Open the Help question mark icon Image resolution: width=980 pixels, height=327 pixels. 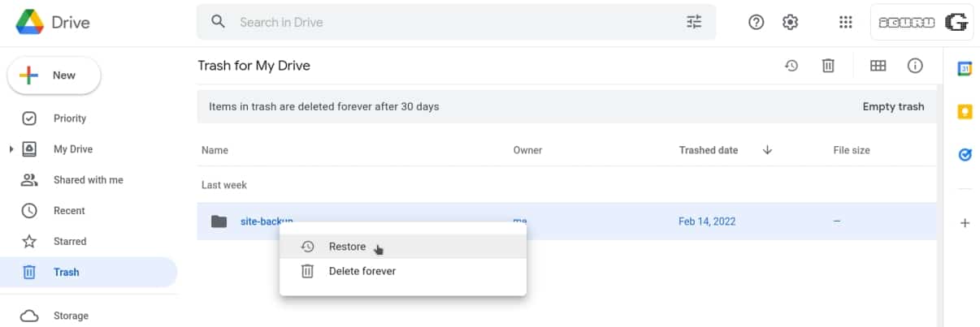756,22
